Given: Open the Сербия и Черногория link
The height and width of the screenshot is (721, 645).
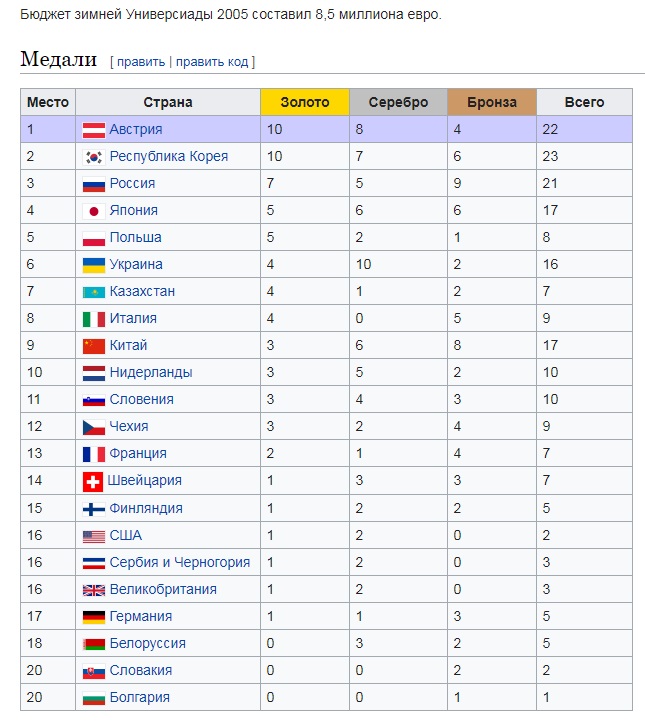Looking at the screenshot, I should click(179, 563).
